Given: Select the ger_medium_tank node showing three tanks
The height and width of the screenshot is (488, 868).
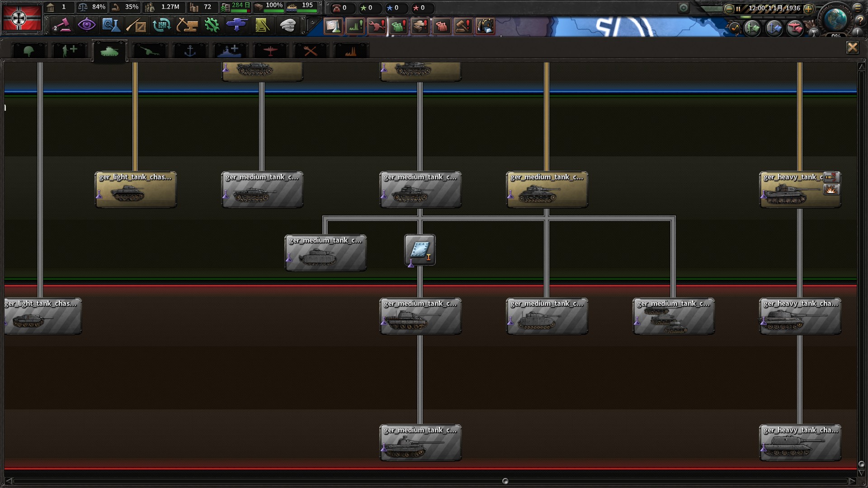Looking at the screenshot, I should [674, 316].
